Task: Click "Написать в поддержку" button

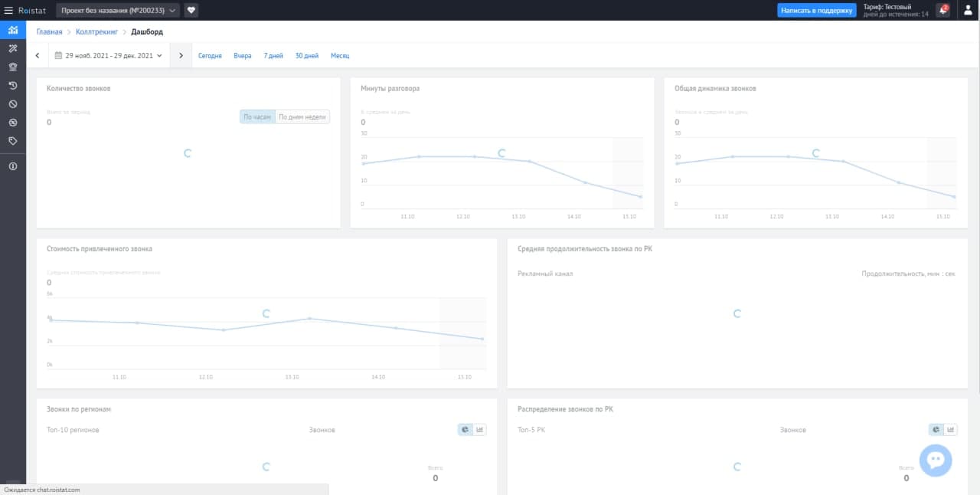Action: (x=816, y=11)
